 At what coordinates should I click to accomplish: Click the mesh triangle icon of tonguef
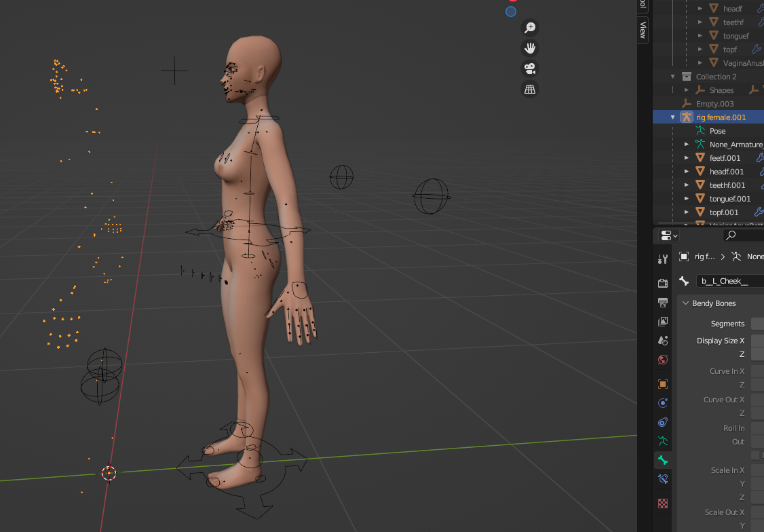[714, 35]
